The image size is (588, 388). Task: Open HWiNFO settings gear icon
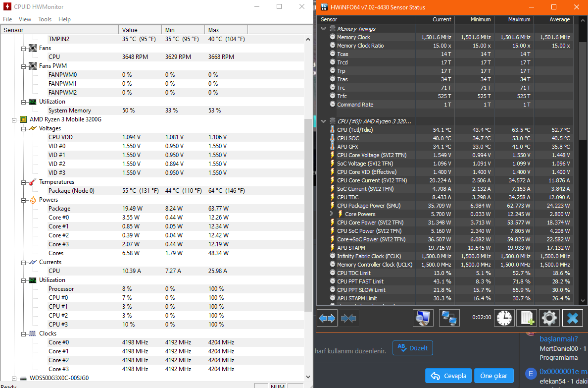pyautogui.click(x=549, y=318)
